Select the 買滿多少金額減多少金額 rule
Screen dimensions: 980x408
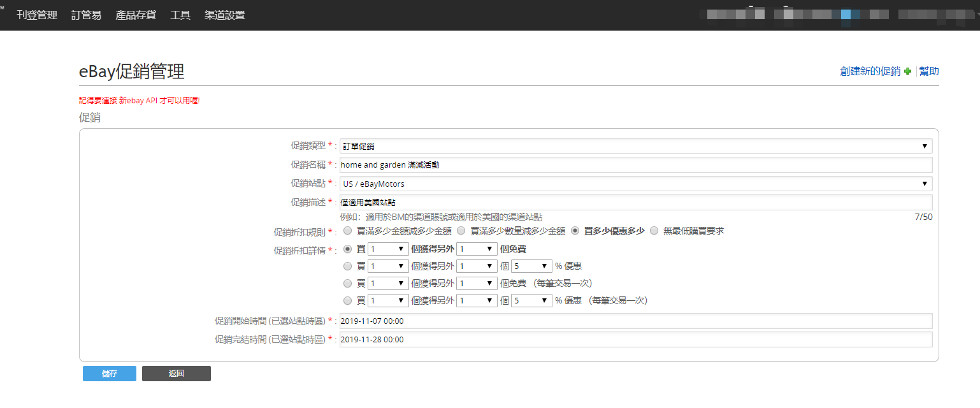[348, 231]
